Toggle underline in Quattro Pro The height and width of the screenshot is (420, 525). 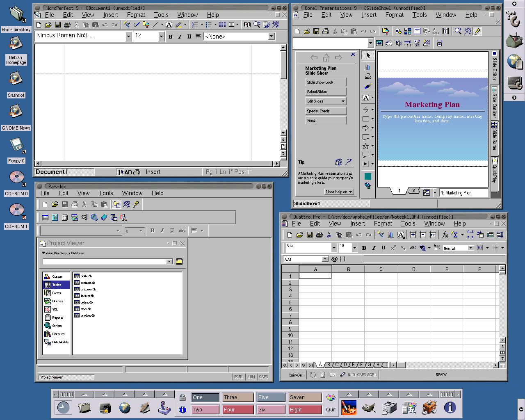383,248
